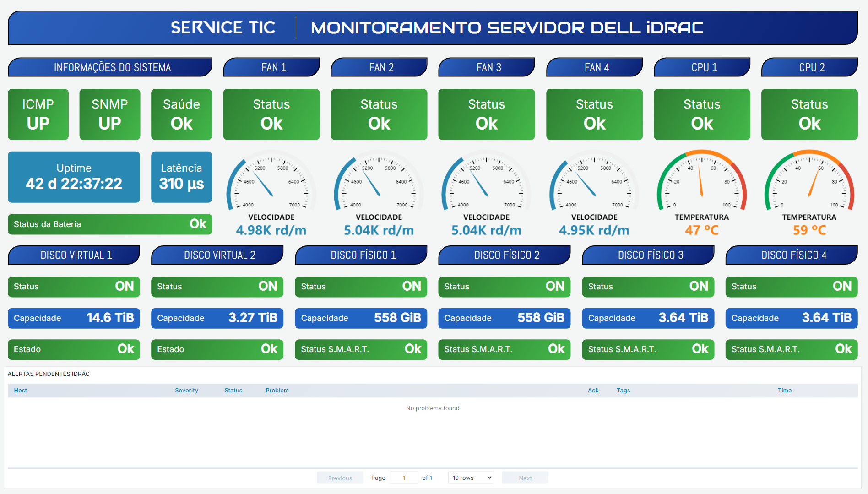Image resolution: width=868 pixels, height=494 pixels.
Task: Click Disco Físico 4 Status ON bar
Action: click(792, 287)
